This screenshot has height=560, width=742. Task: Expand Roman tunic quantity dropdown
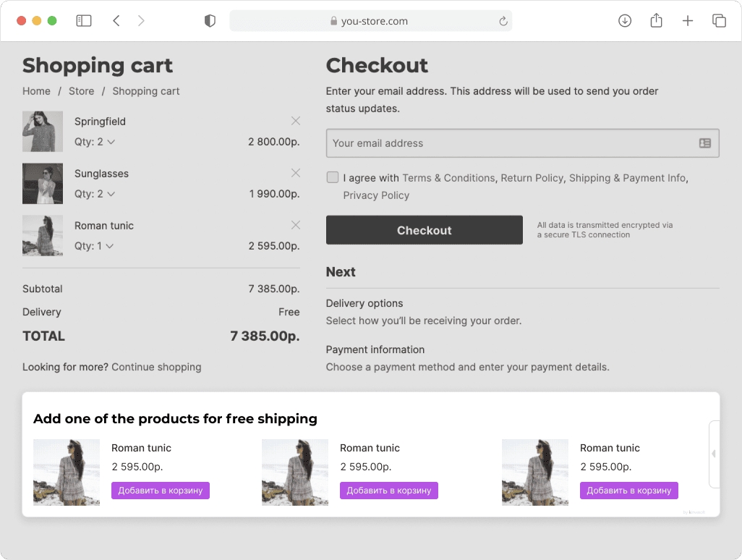[x=109, y=246]
